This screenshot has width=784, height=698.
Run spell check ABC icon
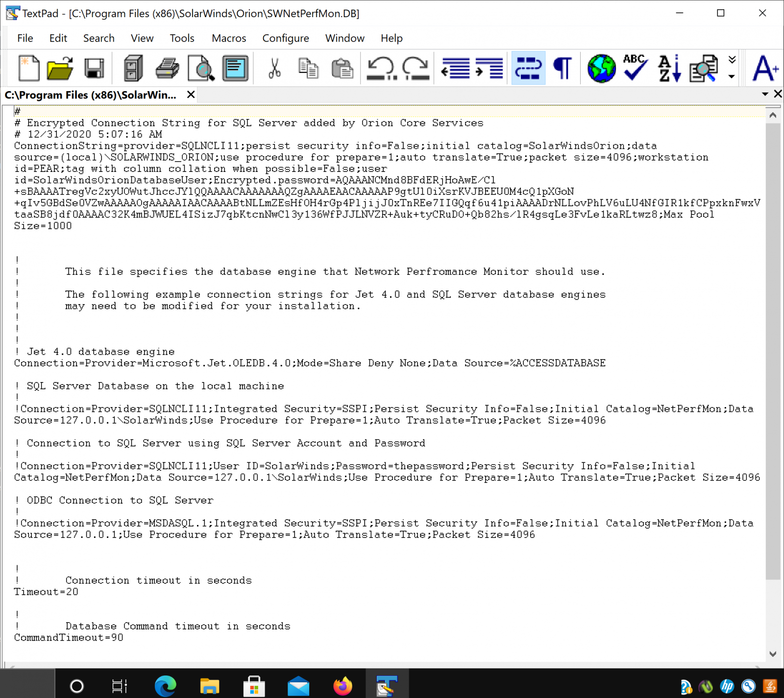click(635, 68)
